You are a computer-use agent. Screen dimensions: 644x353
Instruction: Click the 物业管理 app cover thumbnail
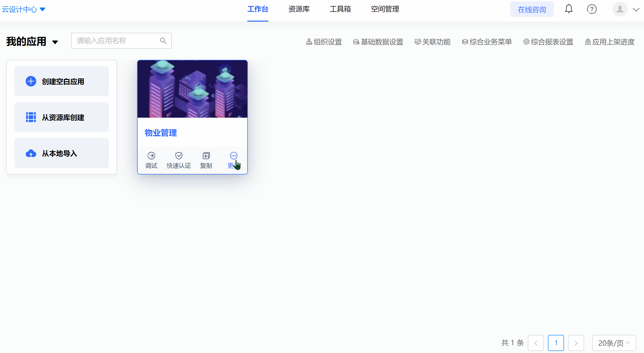[192, 89]
